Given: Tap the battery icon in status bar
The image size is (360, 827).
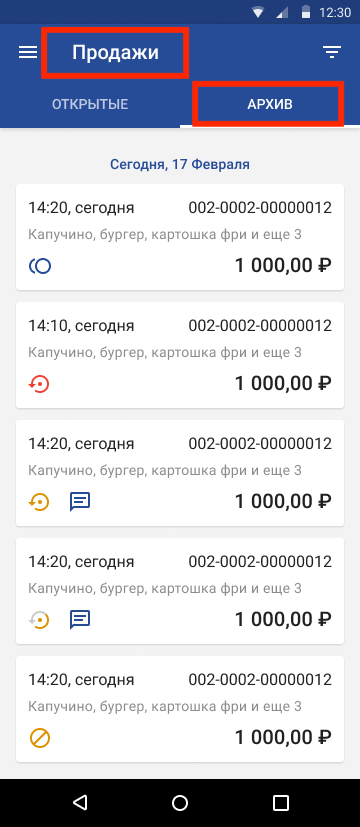Looking at the screenshot, I should pos(306,12).
